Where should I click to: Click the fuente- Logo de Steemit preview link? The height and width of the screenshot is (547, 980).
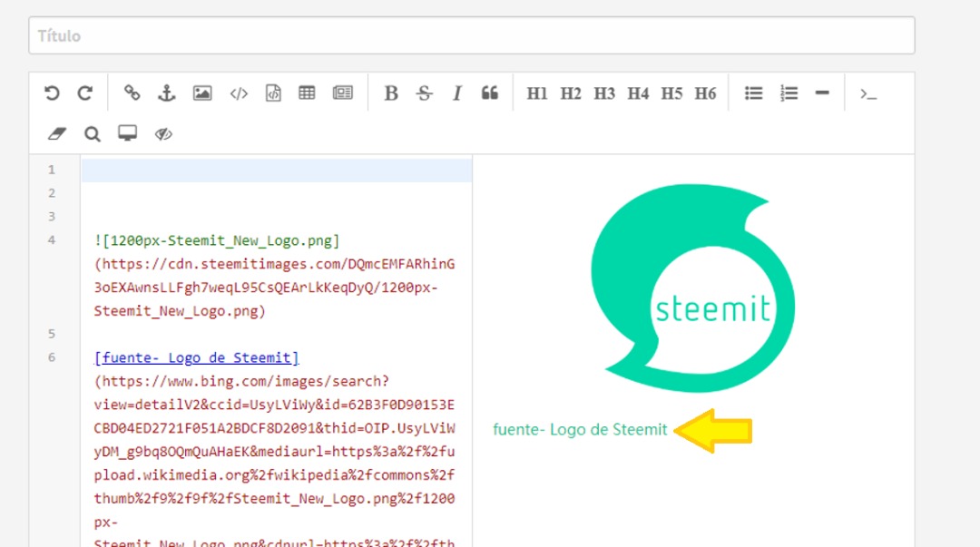580,429
